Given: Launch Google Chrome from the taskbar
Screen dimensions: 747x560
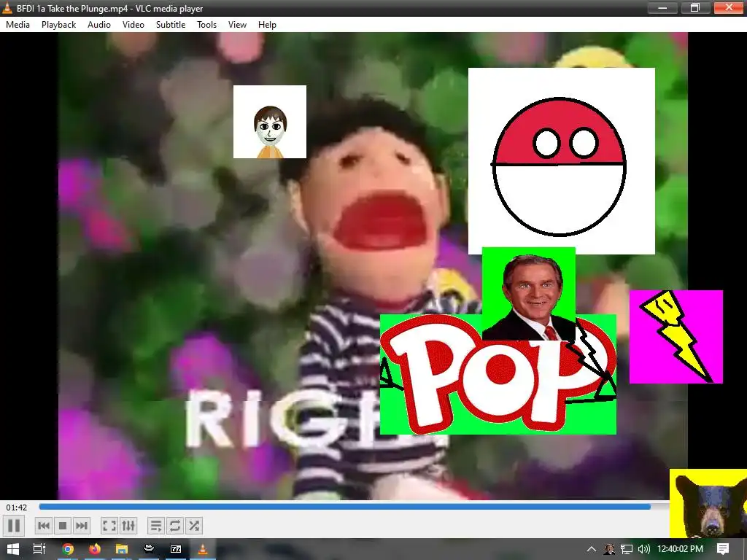Looking at the screenshot, I should pos(68,549).
